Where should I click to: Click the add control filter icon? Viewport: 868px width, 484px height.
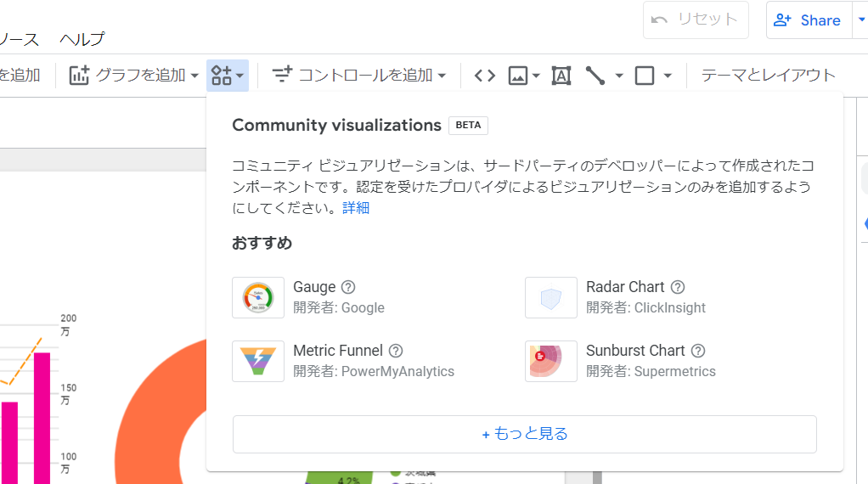click(282, 74)
